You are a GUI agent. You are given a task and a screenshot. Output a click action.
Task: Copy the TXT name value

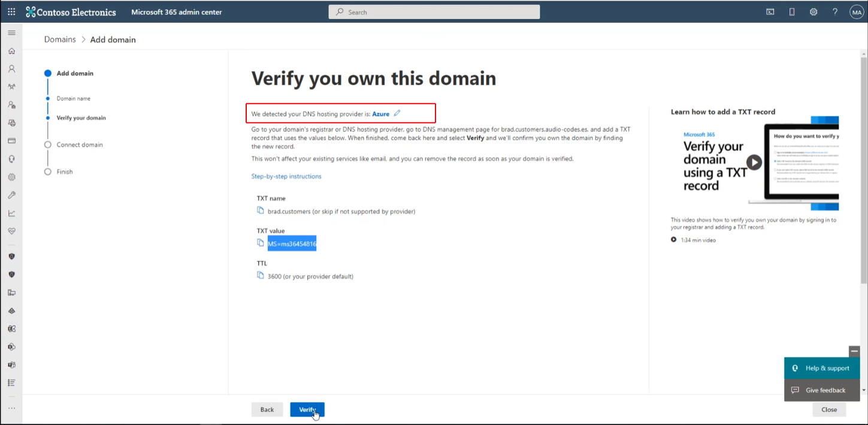(x=261, y=210)
